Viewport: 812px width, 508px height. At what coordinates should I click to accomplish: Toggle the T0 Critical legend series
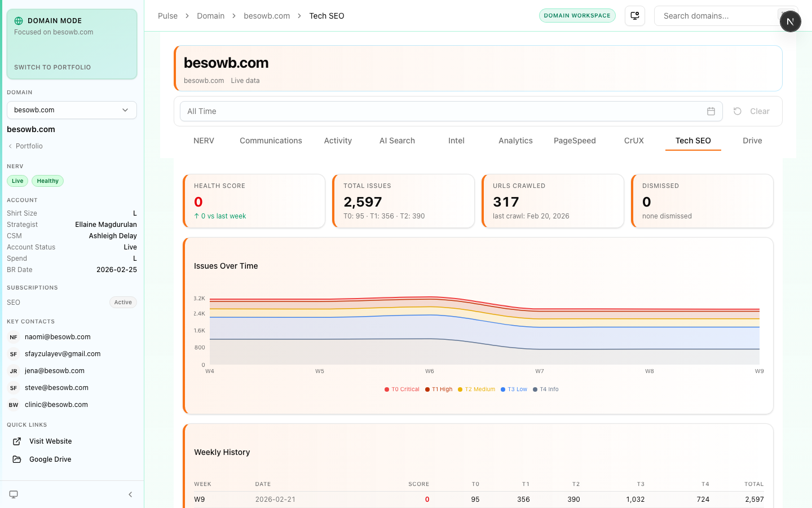[401, 389]
